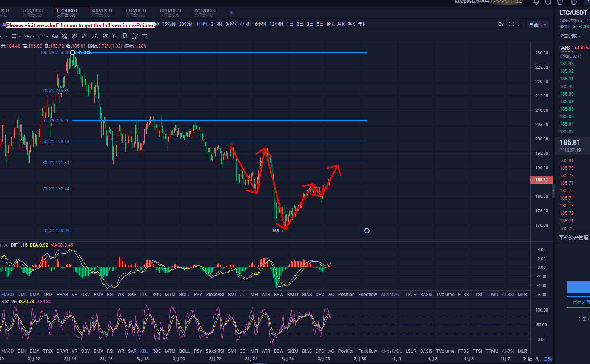This screenshot has width=590, height=364.
Task: Toggle 自动 auto scale option
Action: tap(548, 359)
